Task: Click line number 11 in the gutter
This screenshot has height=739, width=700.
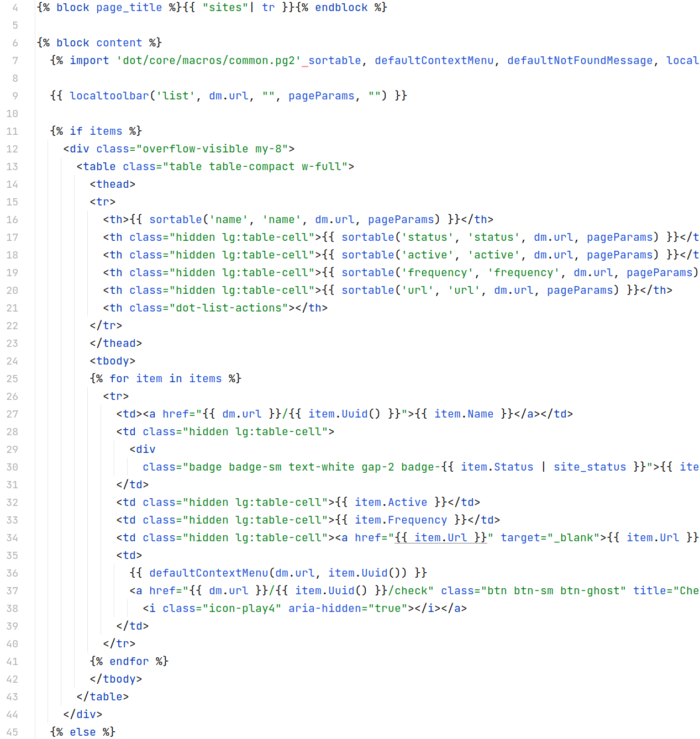Action: (x=12, y=131)
